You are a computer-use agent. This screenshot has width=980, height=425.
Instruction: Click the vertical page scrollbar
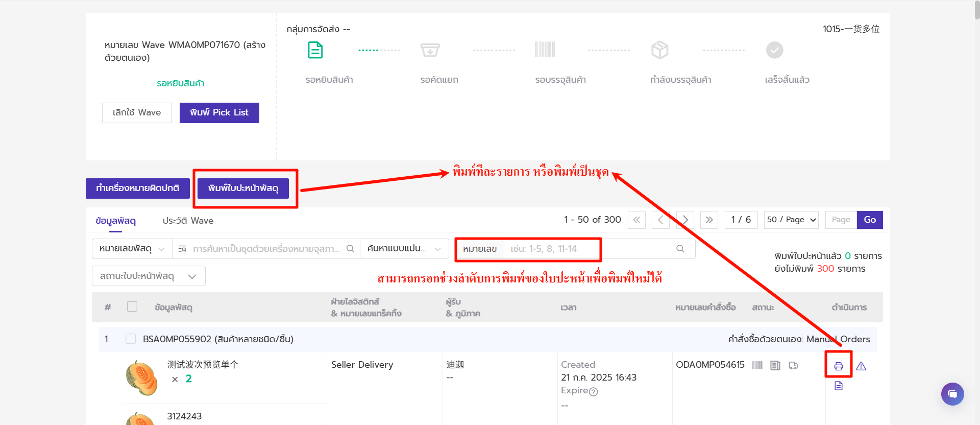[977, 10]
